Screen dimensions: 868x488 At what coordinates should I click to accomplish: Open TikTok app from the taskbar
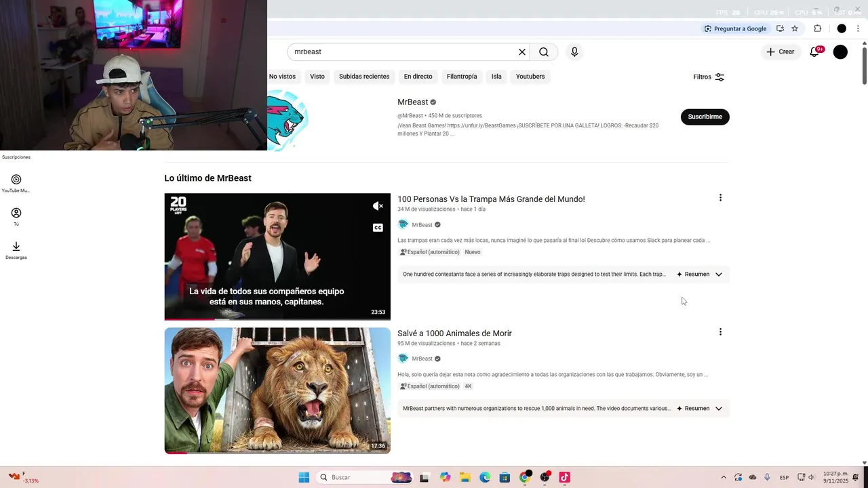coord(564,477)
